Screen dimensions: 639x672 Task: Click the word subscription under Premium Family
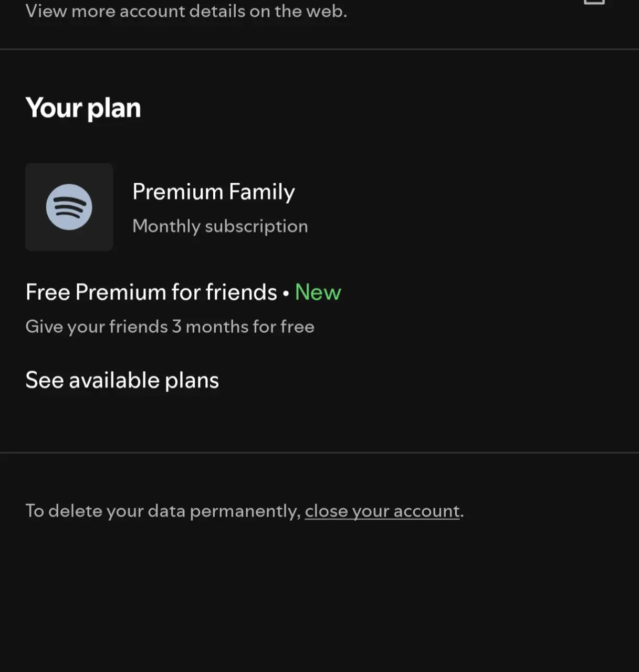click(256, 226)
